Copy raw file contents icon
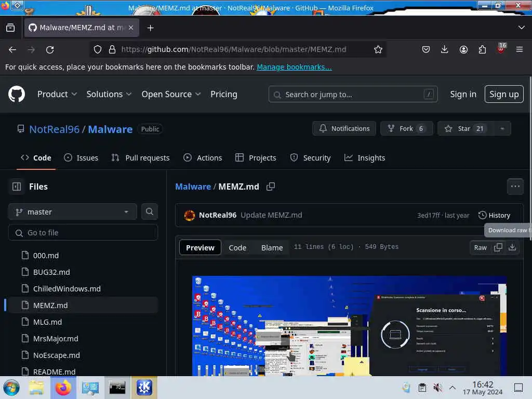The width and height of the screenshot is (532, 399). pos(498,247)
